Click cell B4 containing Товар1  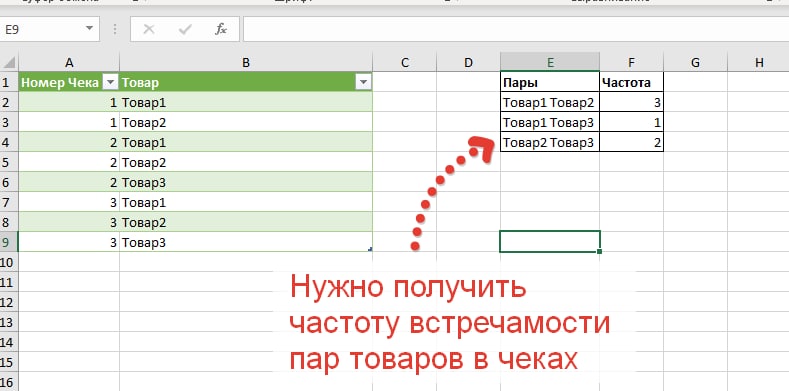point(246,142)
